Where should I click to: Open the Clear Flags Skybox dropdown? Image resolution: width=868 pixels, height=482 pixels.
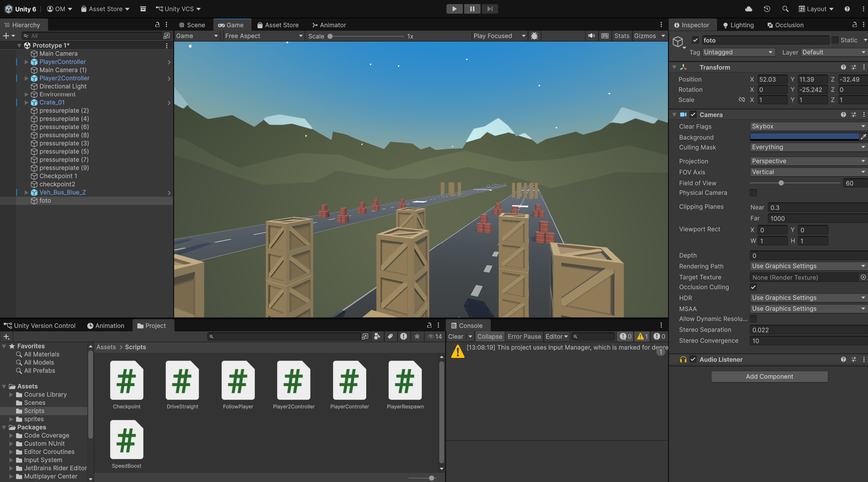[x=807, y=126]
